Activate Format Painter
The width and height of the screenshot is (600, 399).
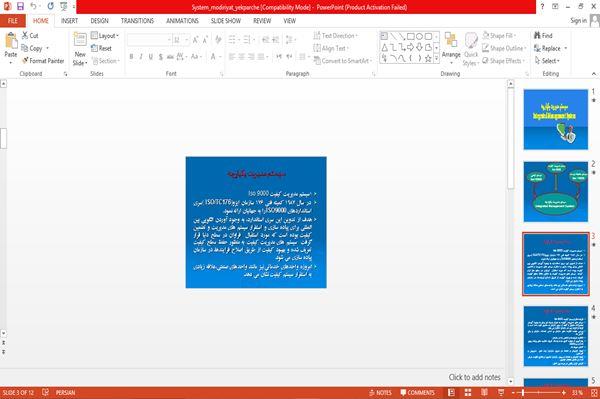coord(43,61)
